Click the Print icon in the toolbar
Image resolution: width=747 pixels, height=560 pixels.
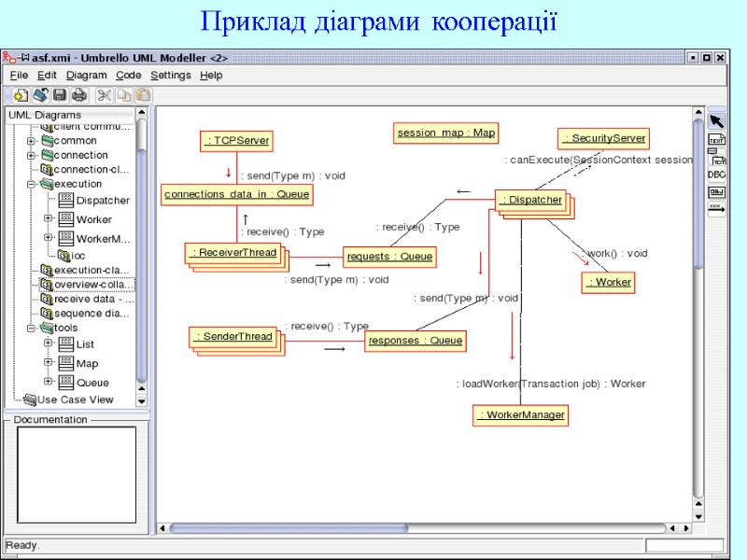pos(80,96)
